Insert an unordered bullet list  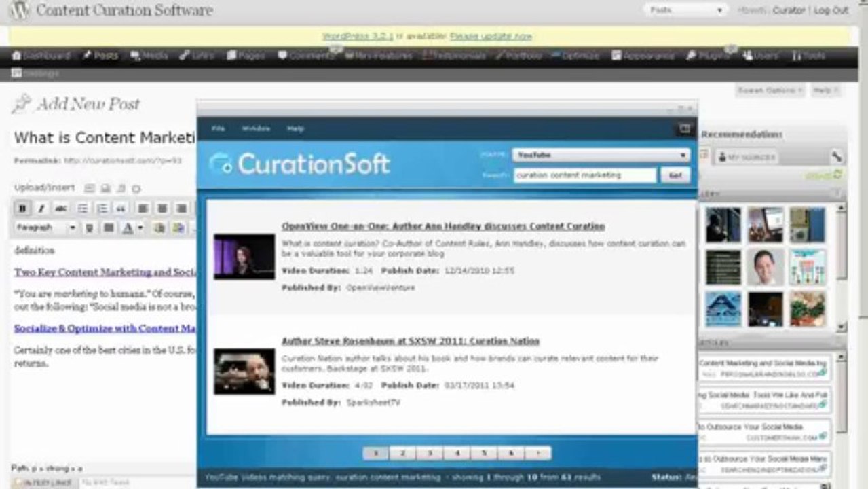[x=82, y=209]
